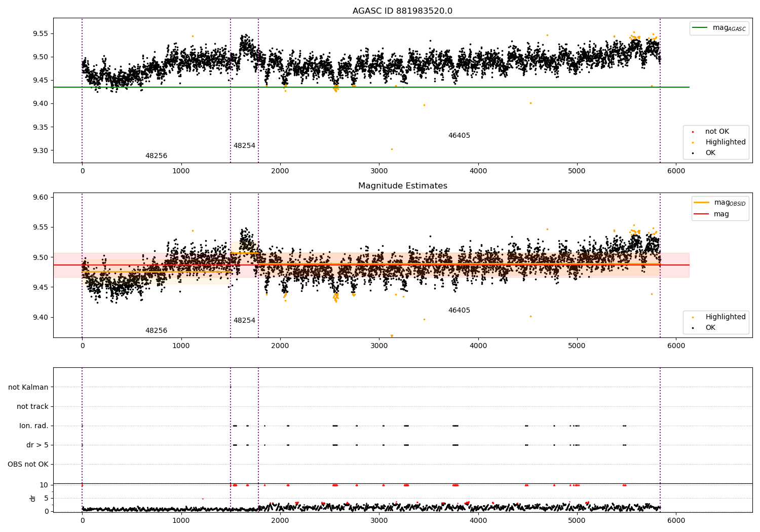Viewport: 760px width, 532px height.
Task: Click the 'not Kalman' axis label
Action: (x=28, y=388)
